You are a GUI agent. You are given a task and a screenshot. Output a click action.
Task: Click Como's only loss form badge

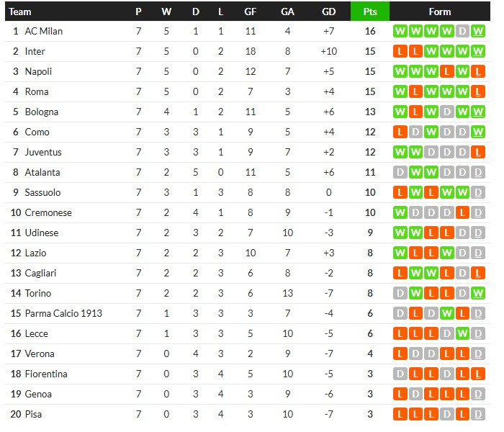pyautogui.click(x=400, y=132)
